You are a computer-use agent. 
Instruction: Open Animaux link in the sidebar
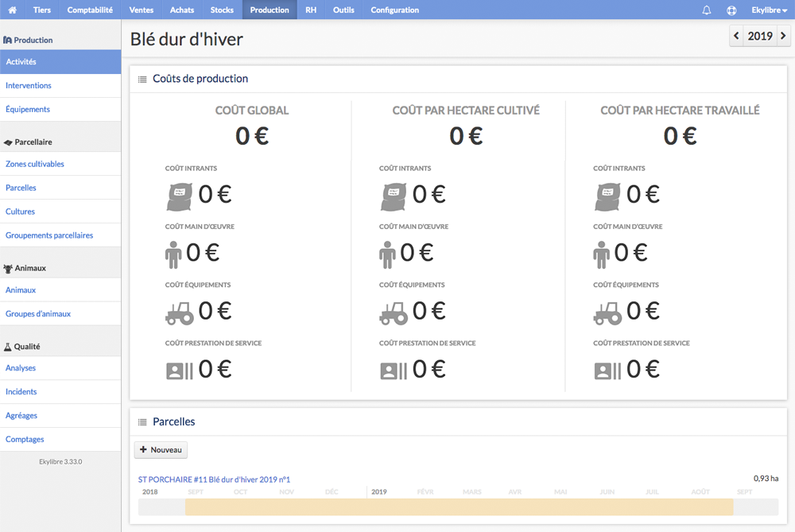[x=60, y=290]
